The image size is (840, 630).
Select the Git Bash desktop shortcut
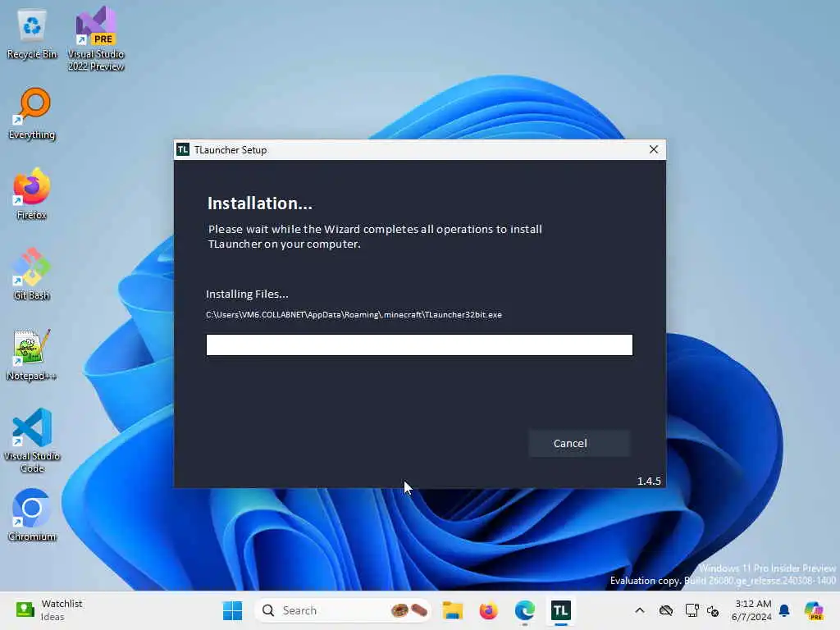(32, 274)
